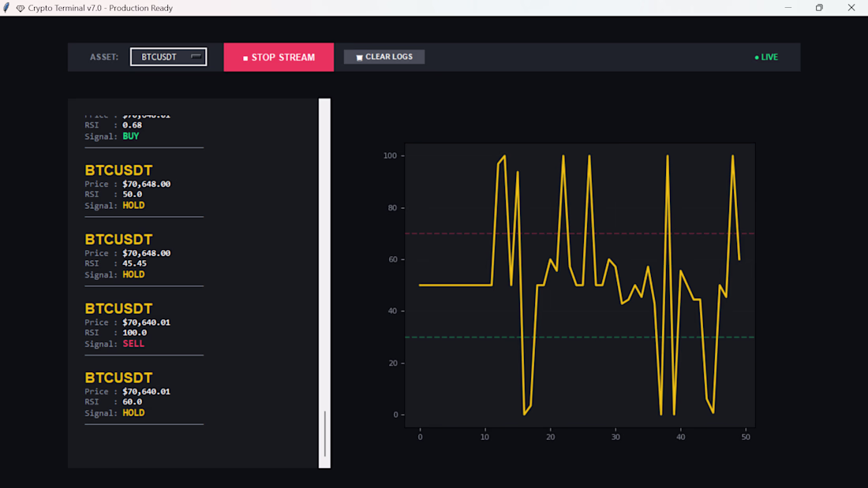Click the chart x-axis label 30
868x488 pixels.
615,437
